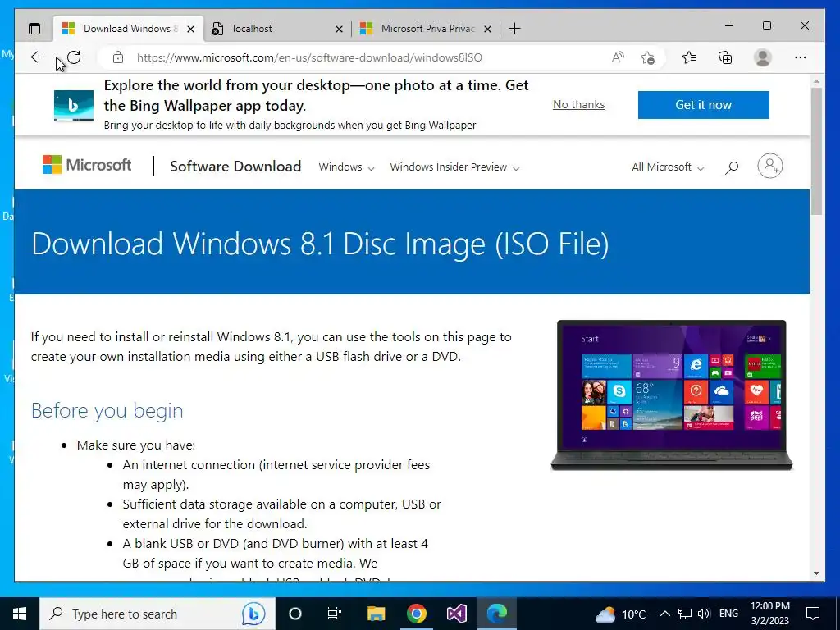Open the browser profile avatar

pos(762,57)
